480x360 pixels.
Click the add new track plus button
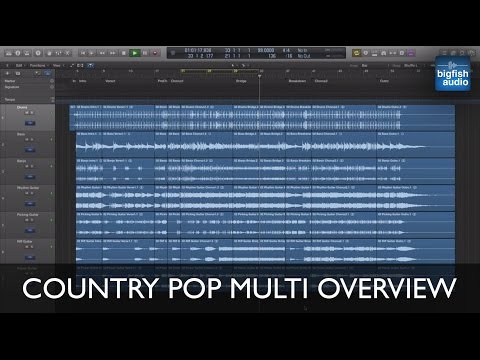[8, 73]
